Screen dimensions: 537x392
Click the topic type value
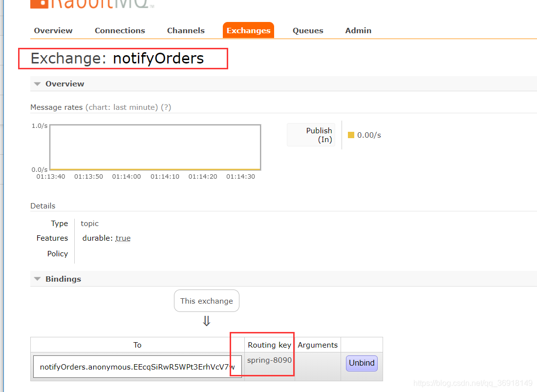tap(90, 224)
